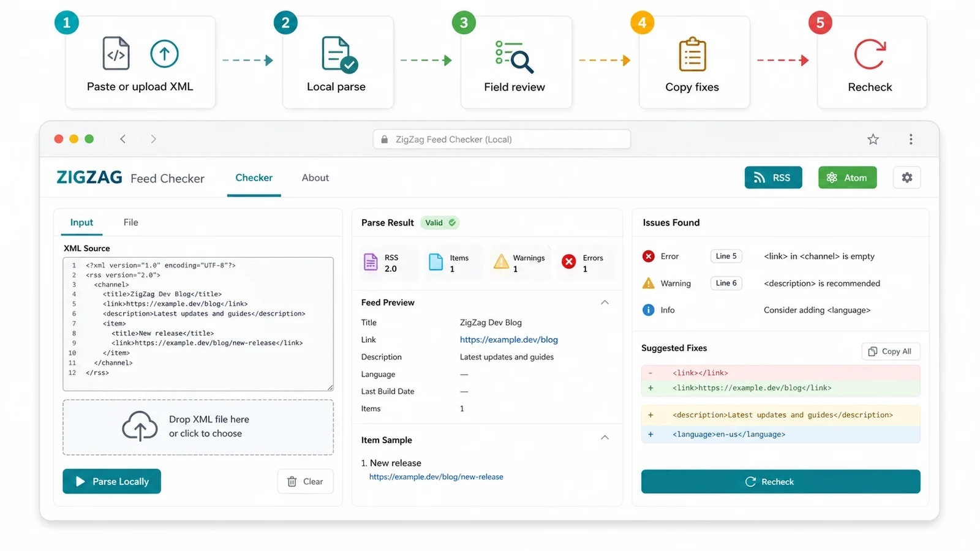The image size is (980, 551).
Task: Click the lock icon in the address bar
Action: tap(385, 140)
